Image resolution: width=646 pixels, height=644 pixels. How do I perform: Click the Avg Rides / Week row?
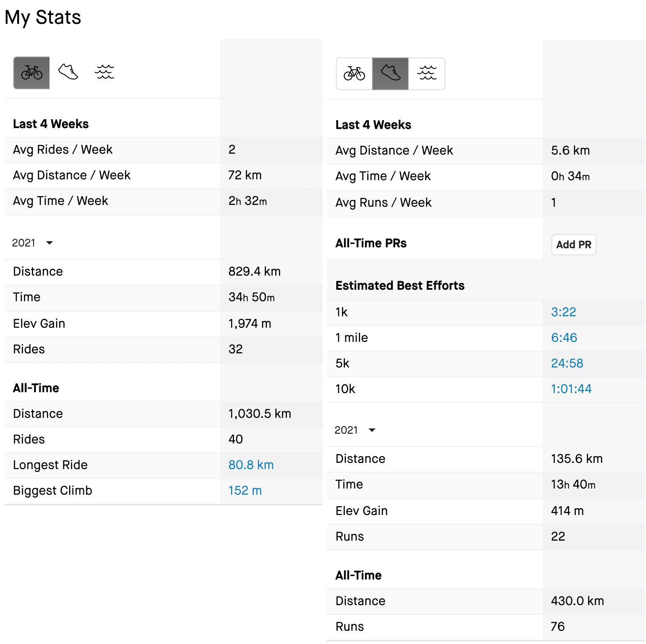click(163, 150)
